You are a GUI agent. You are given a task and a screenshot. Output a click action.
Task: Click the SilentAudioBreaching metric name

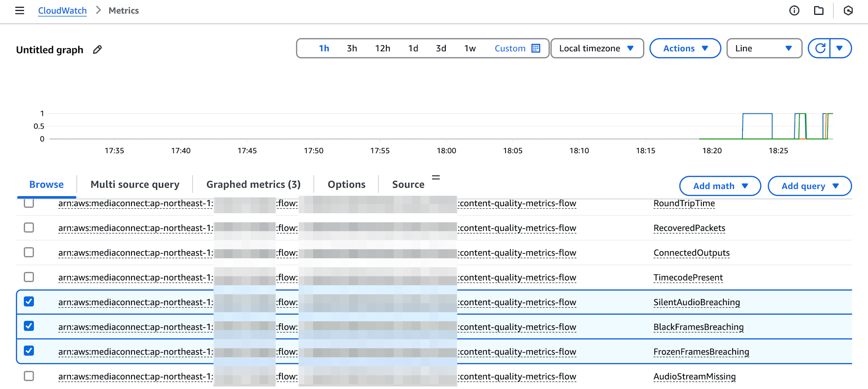tap(697, 302)
